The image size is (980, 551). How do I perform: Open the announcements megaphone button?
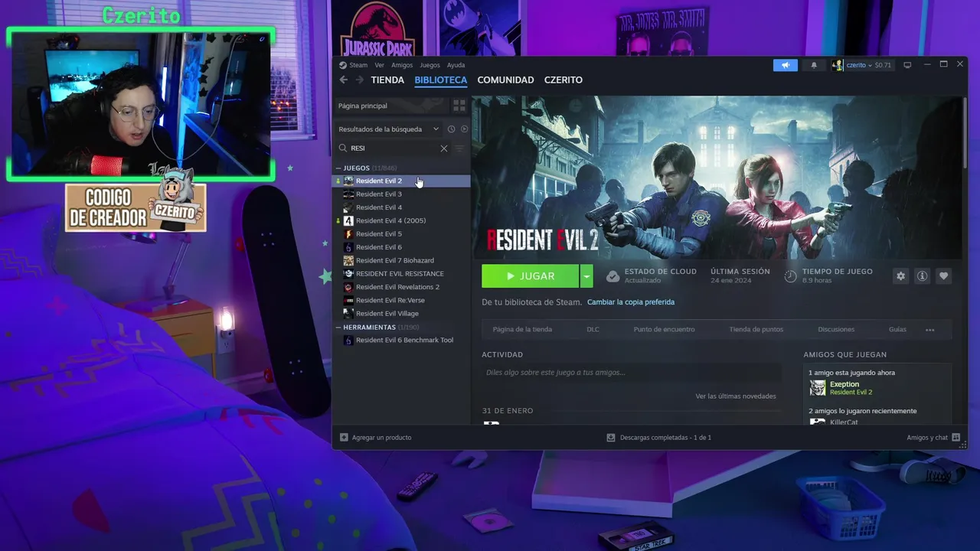786,65
